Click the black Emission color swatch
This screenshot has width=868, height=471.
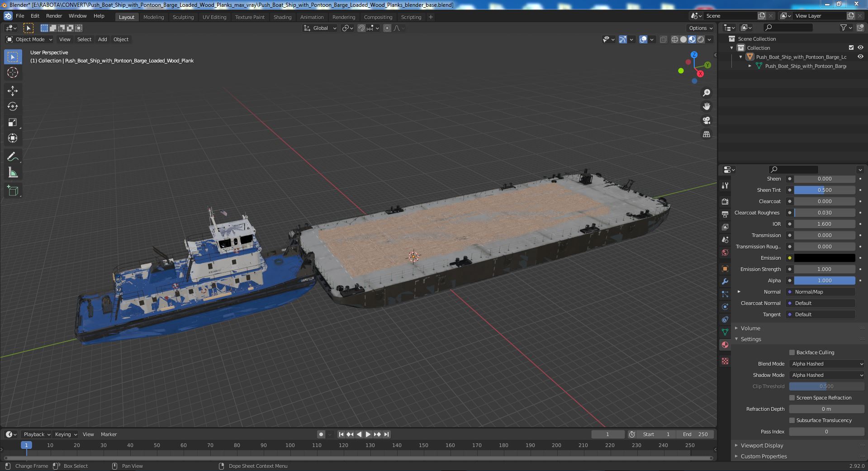click(x=825, y=258)
